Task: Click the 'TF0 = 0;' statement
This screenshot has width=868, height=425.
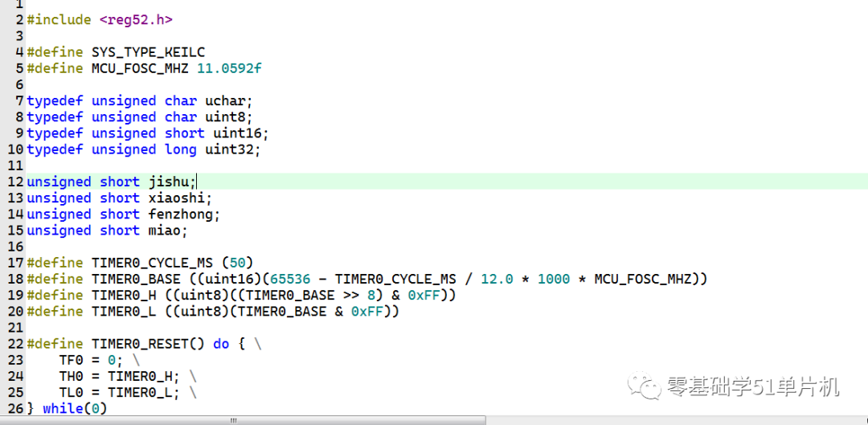Action: (x=92, y=360)
